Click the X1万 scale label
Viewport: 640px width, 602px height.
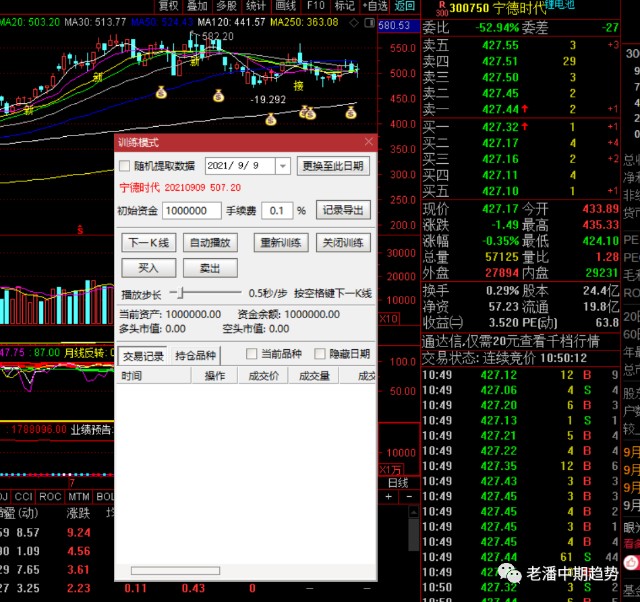pyautogui.click(x=390, y=469)
